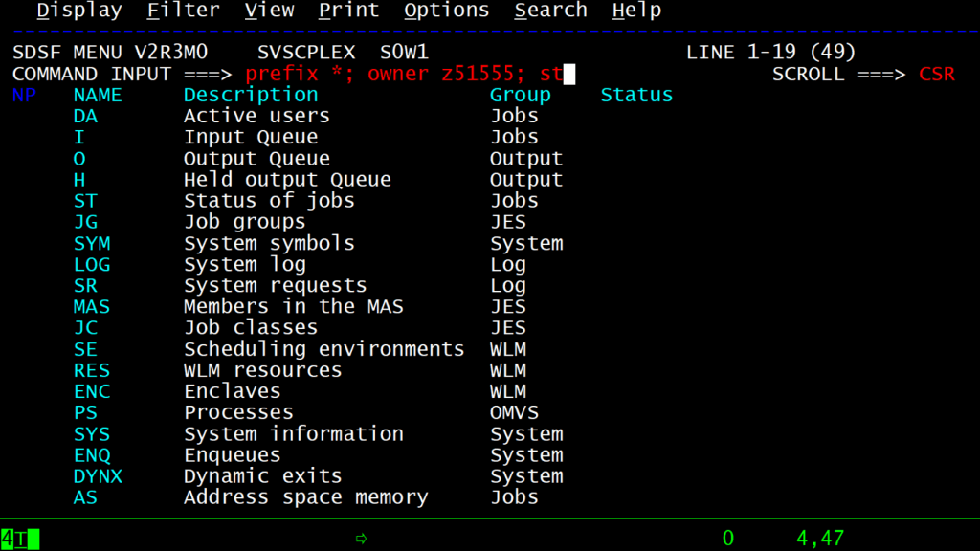Select the SYS system information entry

tap(92, 434)
